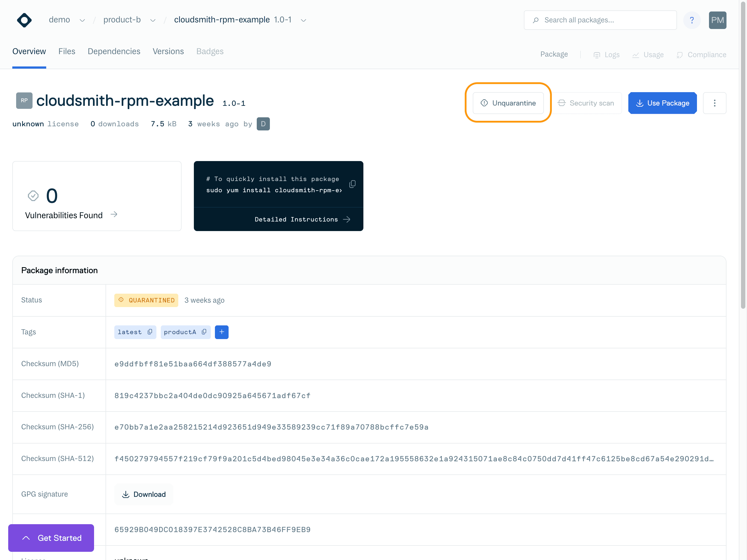The width and height of the screenshot is (747, 560).
Task: Expand the product-b repository dropdown
Action: tap(153, 20)
